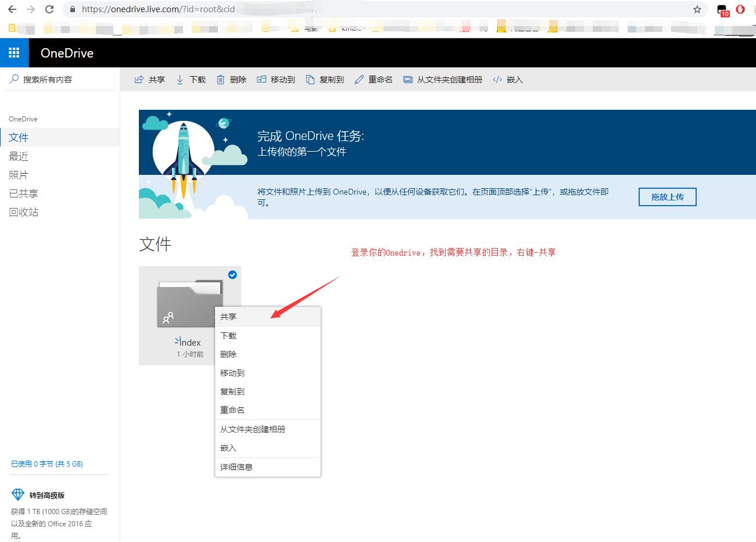Click the 已使用 0 字节 storage link
The height and width of the screenshot is (542, 756).
coord(47,464)
